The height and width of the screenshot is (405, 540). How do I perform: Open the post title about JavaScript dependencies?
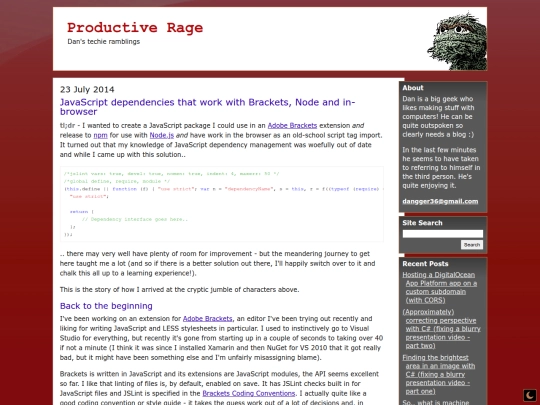click(x=207, y=107)
